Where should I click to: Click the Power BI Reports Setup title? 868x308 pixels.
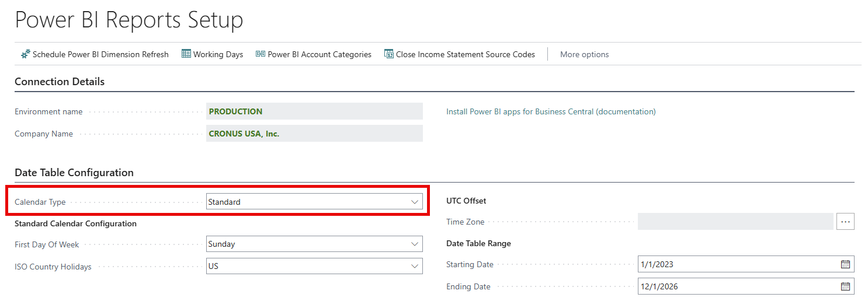click(129, 20)
